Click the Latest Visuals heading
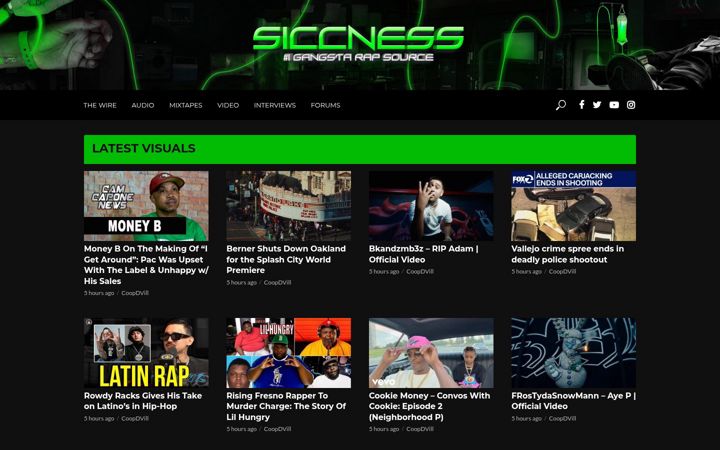 tap(144, 148)
